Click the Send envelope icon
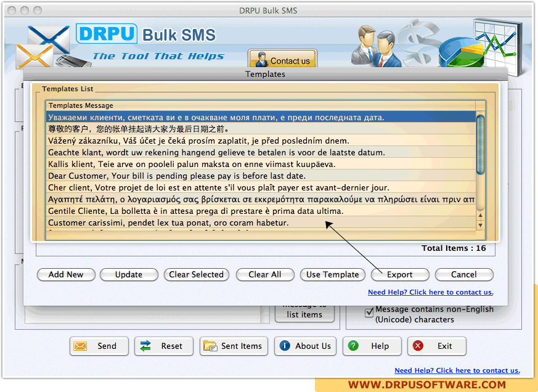The image size is (538, 392). coord(80,346)
